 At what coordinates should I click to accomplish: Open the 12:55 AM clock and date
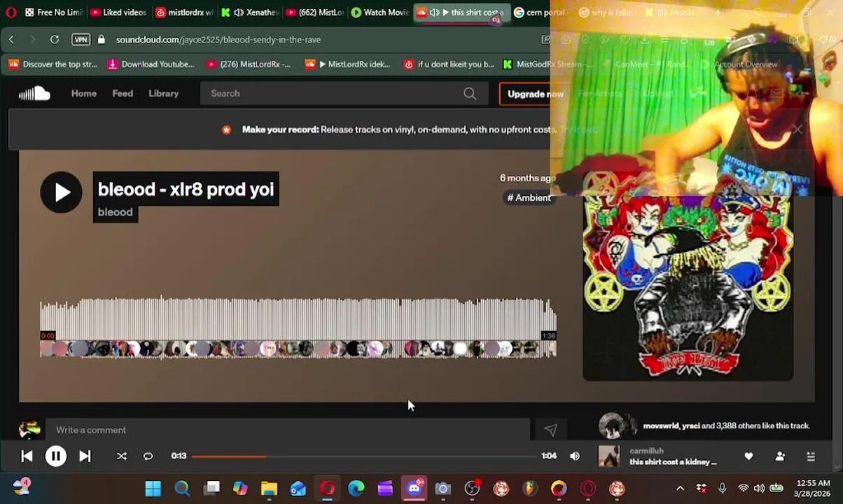(813, 488)
